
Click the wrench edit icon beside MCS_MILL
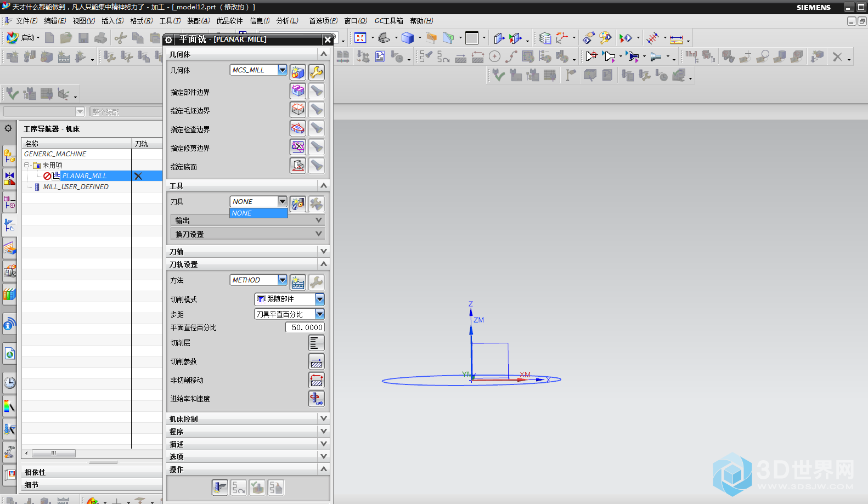(x=317, y=72)
